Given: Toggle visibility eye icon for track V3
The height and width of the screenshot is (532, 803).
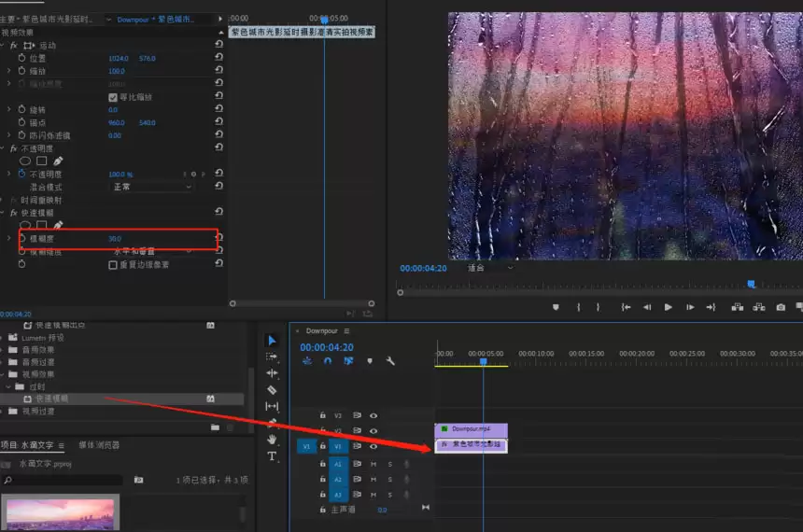Looking at the screenshot, I should tap(373, 415).
